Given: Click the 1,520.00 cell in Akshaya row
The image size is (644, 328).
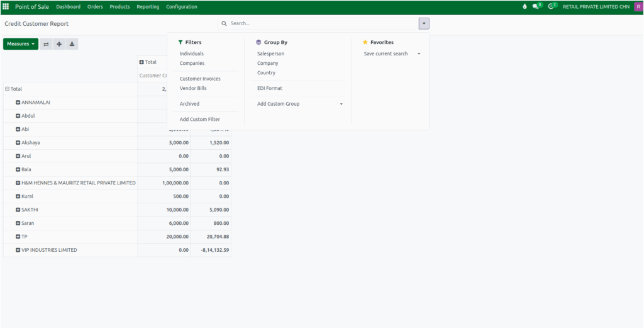Looking at the screenshot, I should click(x=211, y=143).
